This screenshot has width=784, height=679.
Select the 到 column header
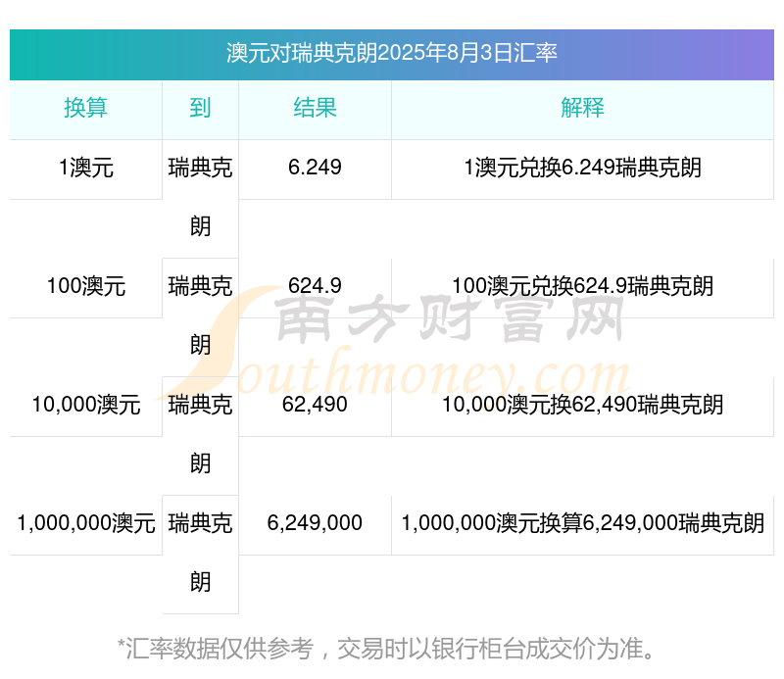coord(200,108)
